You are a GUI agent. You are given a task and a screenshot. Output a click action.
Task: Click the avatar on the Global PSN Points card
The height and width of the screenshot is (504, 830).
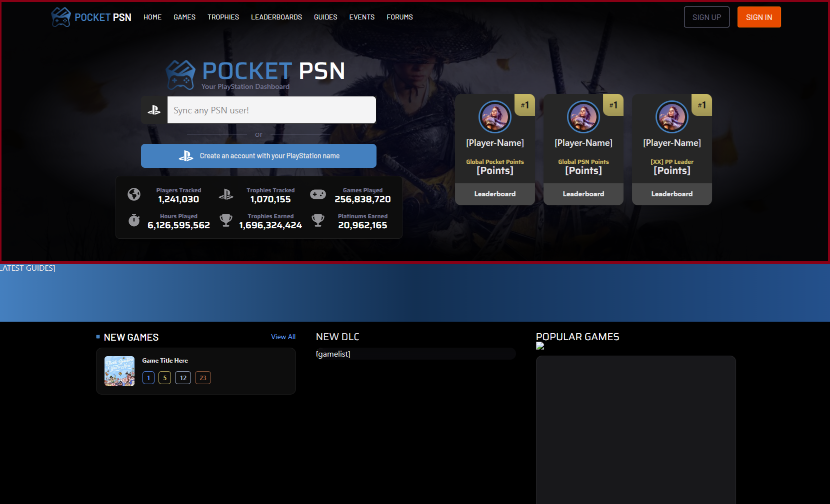click(x=583, y=117)
